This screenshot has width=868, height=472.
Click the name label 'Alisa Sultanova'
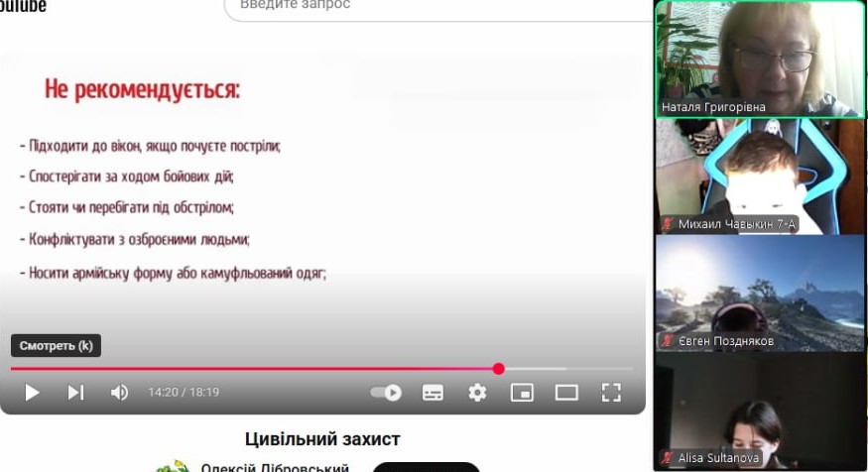718,457
